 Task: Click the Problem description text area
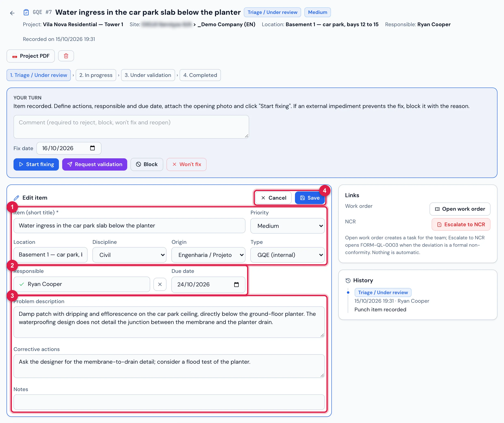point(169,322)
